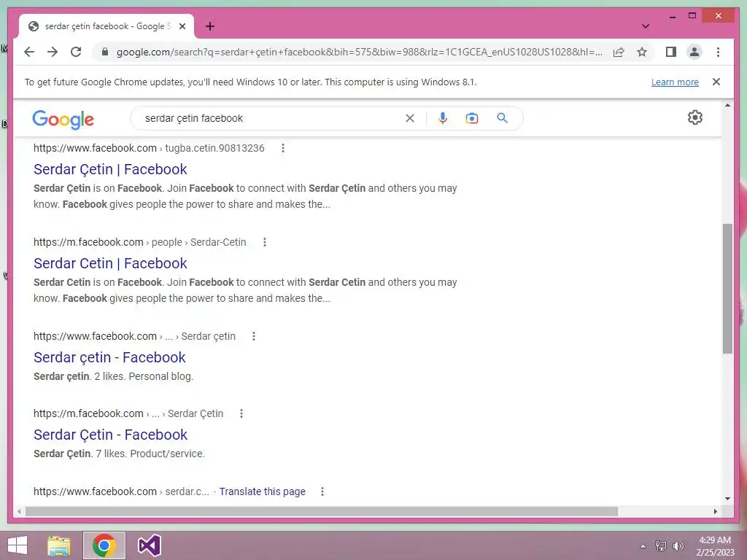Open Chrome side panel
747x560 pixels.
(x=671, y=52)
